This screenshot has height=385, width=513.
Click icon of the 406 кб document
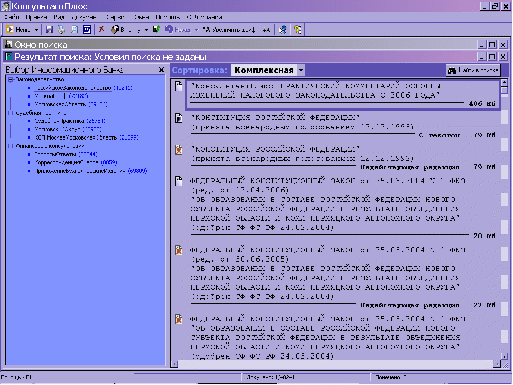179,86
